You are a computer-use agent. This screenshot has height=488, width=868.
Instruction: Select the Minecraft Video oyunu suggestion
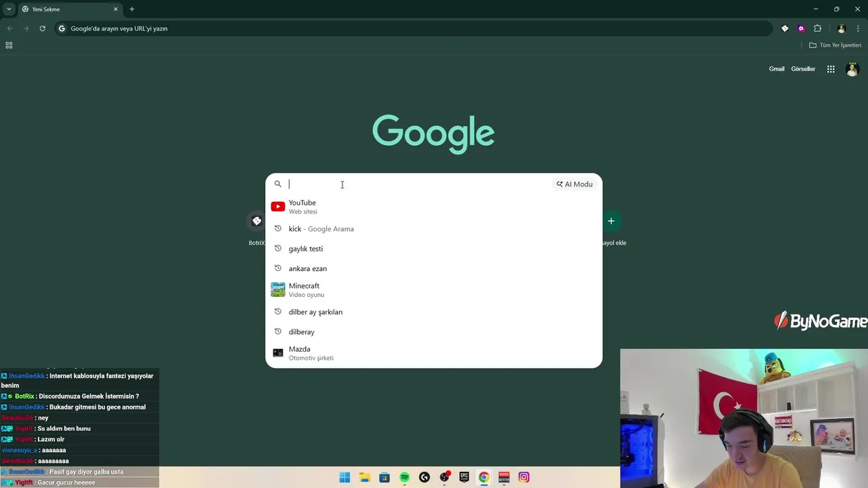[x=434, y=290]
